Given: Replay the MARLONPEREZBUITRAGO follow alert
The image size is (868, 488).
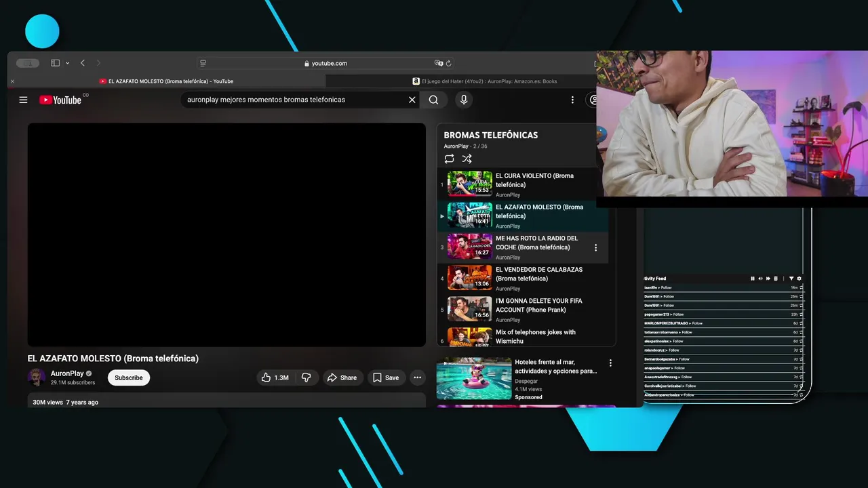Looking at the screenshot, I should pos(802,323).
